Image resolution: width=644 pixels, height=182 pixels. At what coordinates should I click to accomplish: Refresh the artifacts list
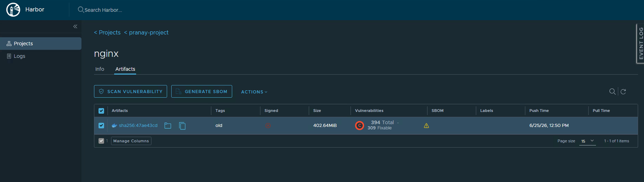(623, 92)
